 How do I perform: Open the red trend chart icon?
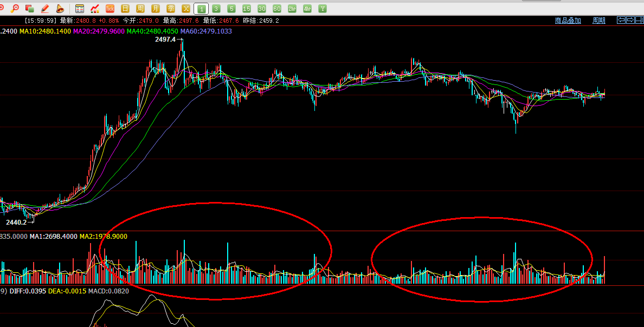pyautogui.click(x=95, y=9)
